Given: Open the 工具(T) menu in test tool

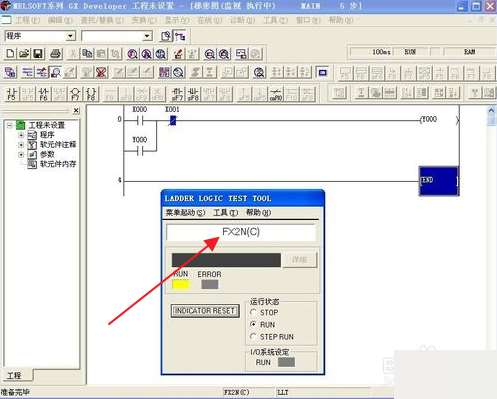Looking at the screenshot, I should coord(226,212).
